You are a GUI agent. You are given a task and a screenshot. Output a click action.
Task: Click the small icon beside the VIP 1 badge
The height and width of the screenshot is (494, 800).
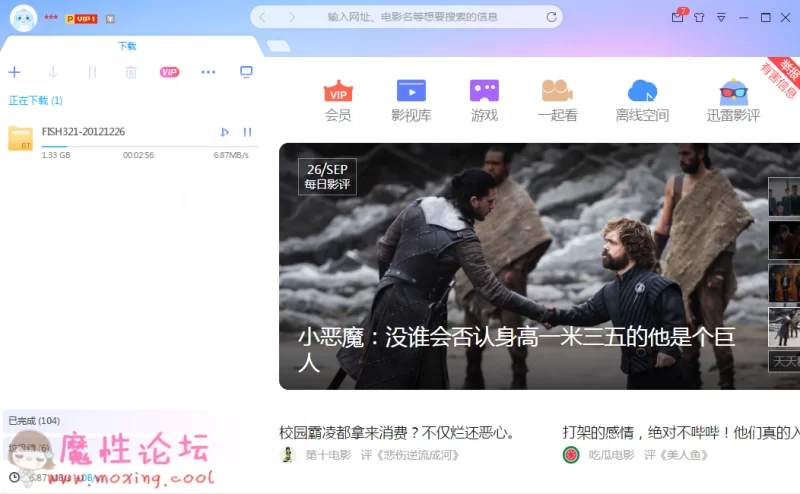[x=110, y=19]
